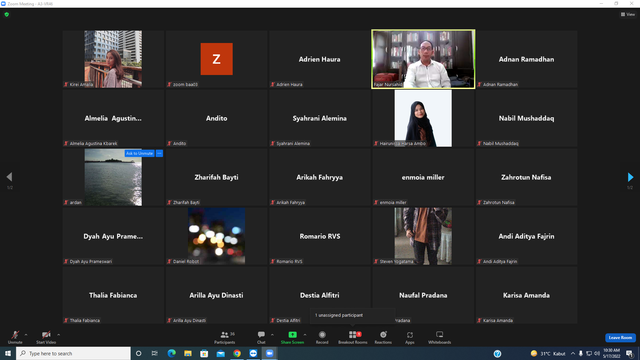Image resolution: width=640 pixels, height=360 pixels.
Task: Select Andi Aditya Fajrin's participant tile
Action: tap(526, 236)
